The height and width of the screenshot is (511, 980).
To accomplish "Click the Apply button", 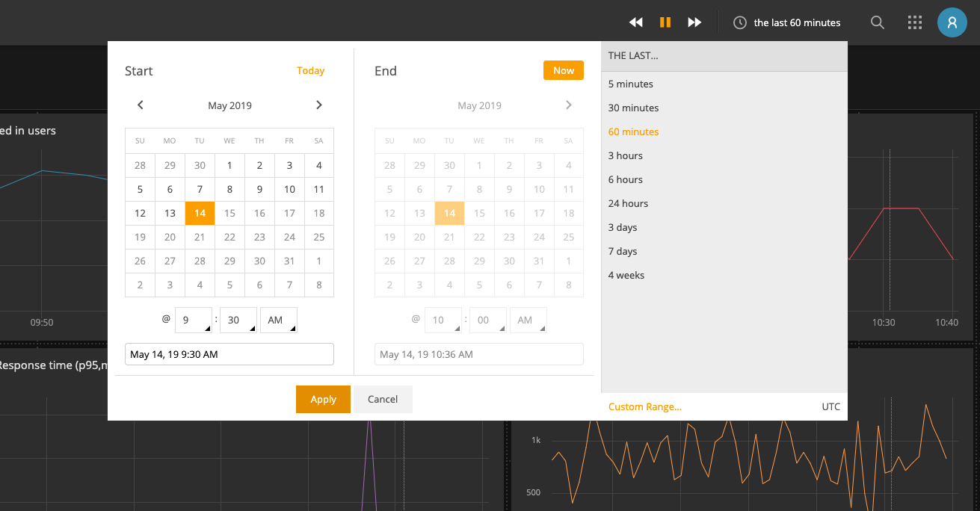I will pyautogui.click(x=323, y=399).
